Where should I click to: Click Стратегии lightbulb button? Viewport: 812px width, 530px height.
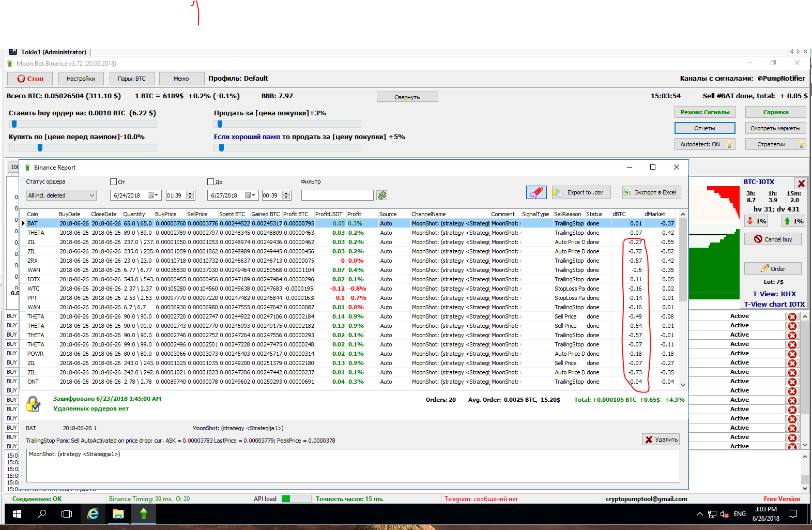point(775,144)
